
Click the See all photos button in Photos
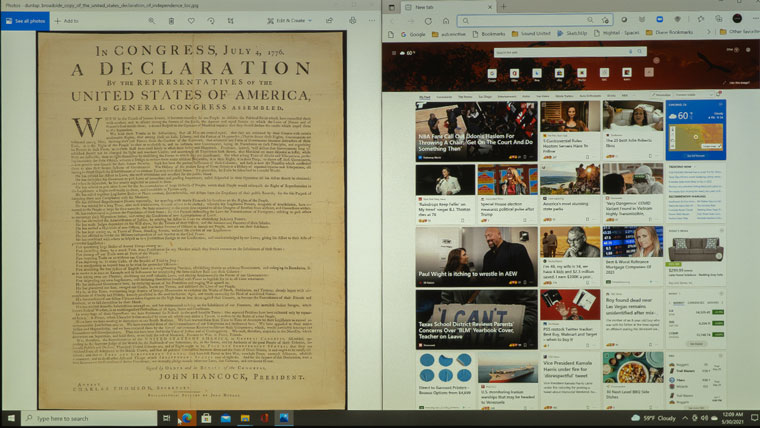click(25, 21)
